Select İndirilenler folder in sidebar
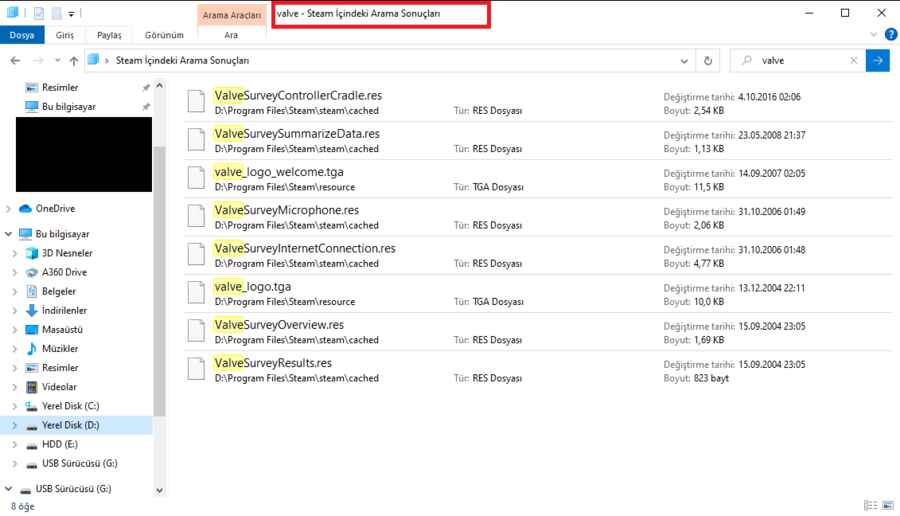This screenshot has width=900, height=516. click(64, 311)
